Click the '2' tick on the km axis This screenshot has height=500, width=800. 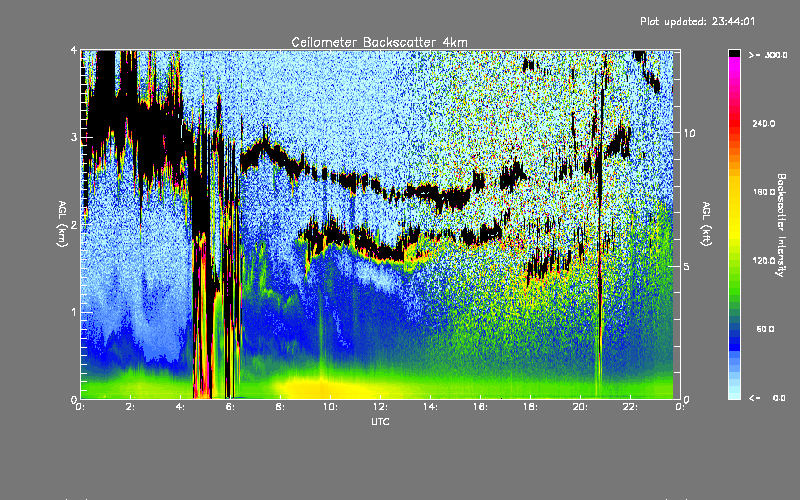pos(74,225)
